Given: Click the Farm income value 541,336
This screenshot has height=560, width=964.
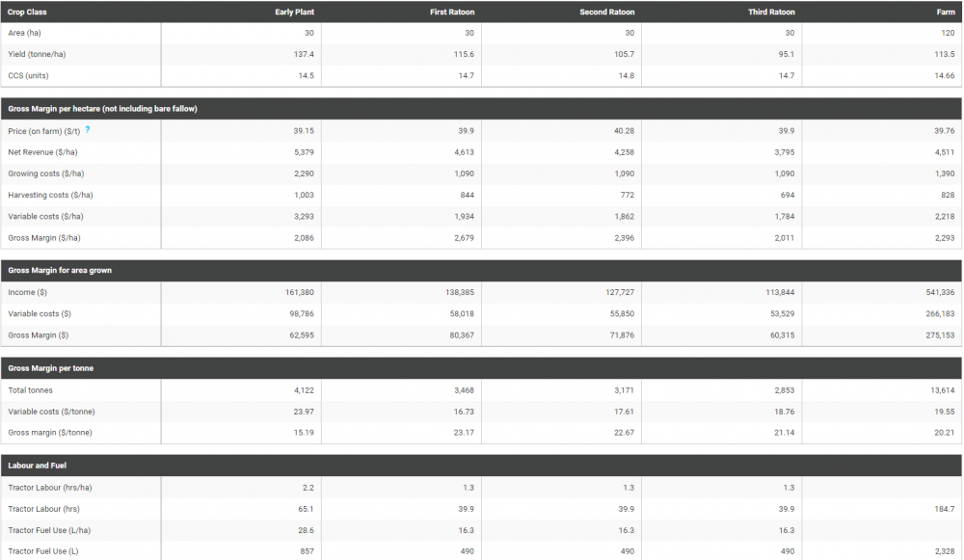Looking at the screenshot, I should tap(940, 292).
